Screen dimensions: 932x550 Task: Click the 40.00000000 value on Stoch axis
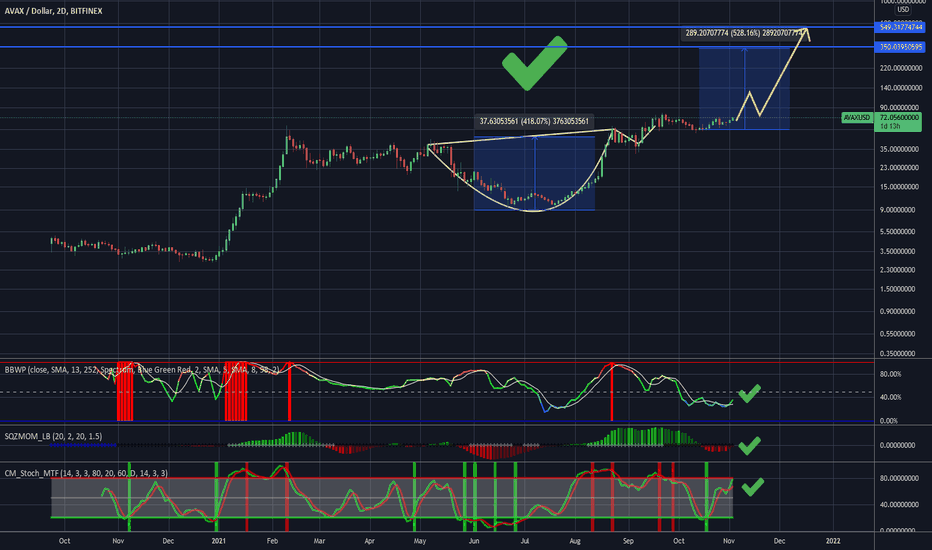pyautogui.click(x=900, y=505)
